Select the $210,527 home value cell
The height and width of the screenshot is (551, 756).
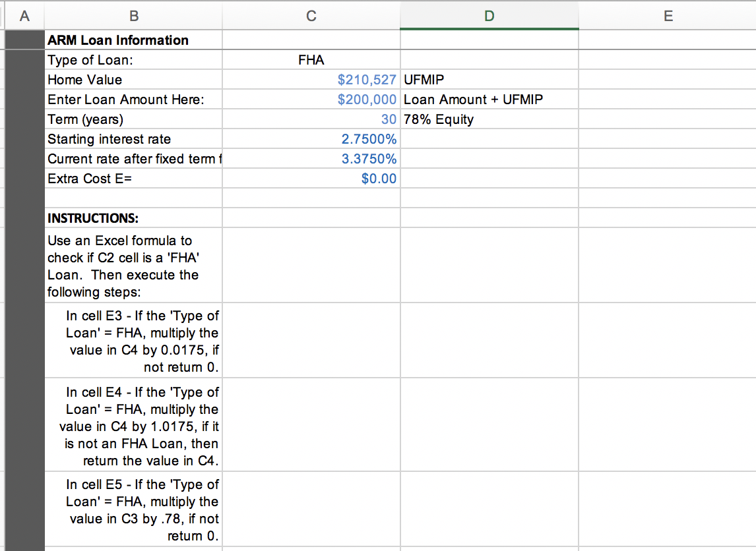tap(311, 80)
